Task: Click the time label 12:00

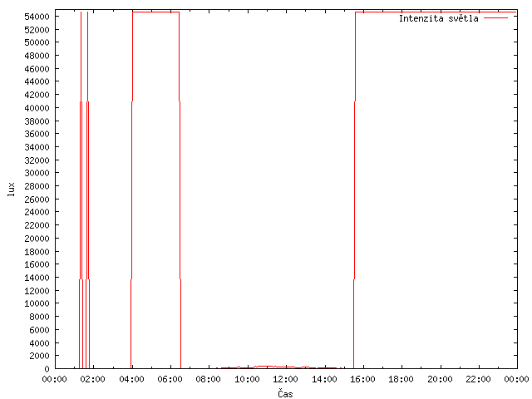Action: [x=286, y=379]
